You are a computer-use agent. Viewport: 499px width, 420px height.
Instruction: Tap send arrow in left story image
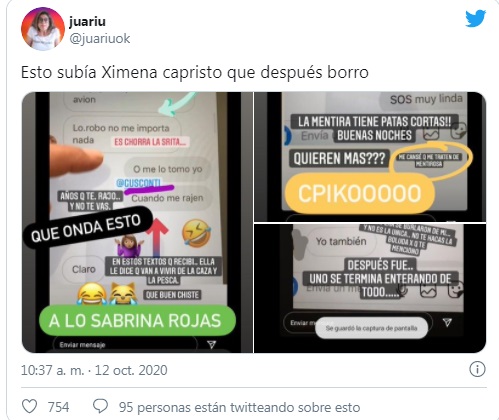point(211,344)
